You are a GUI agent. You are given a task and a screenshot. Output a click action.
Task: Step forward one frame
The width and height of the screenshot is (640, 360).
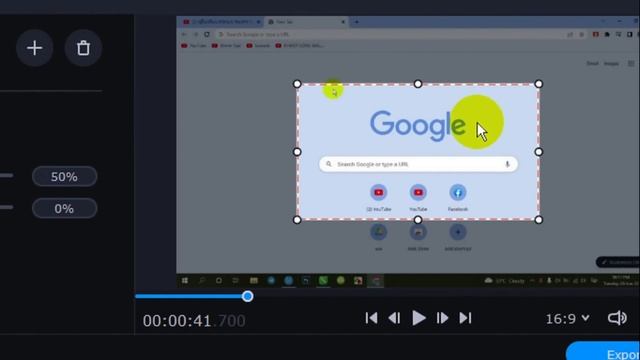(x=442, y=318)
